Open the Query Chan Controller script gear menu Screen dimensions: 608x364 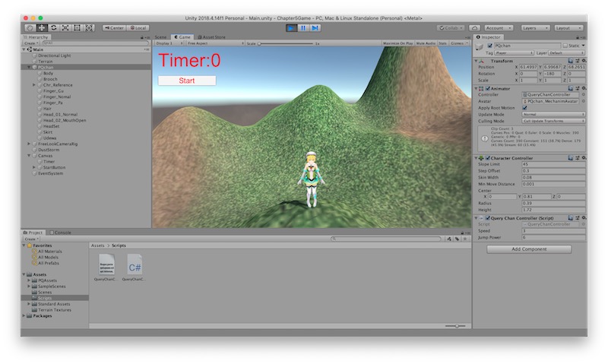(584, 218)
